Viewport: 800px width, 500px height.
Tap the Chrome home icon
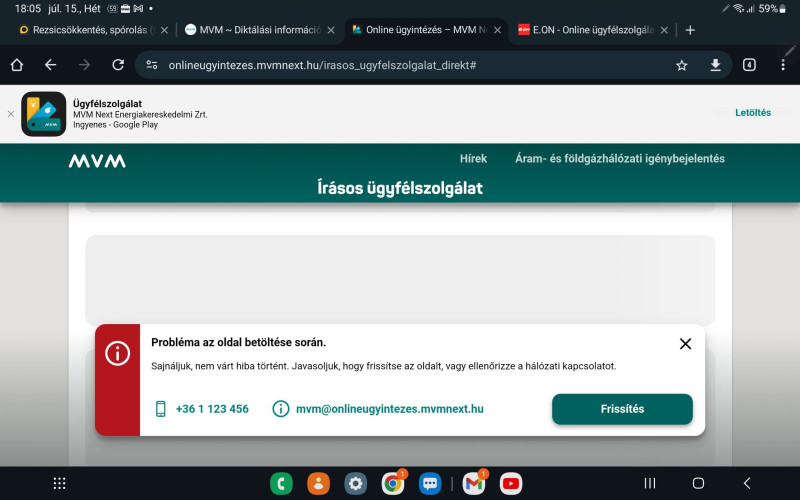[x=17, y=65]
